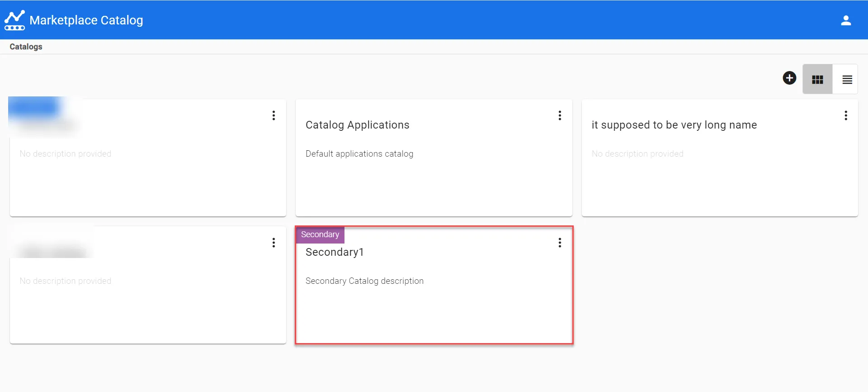This screenshot has width=868, height=392.
Task: Click 'Default applications catalog' description text
Action: [359, 154]
